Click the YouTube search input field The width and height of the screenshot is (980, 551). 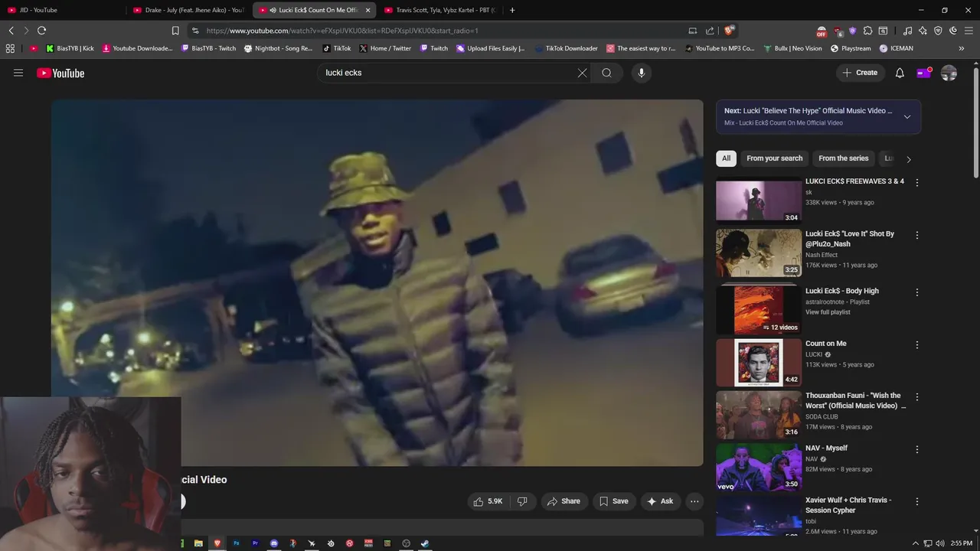pyautogui.click(x=448, y=73)
